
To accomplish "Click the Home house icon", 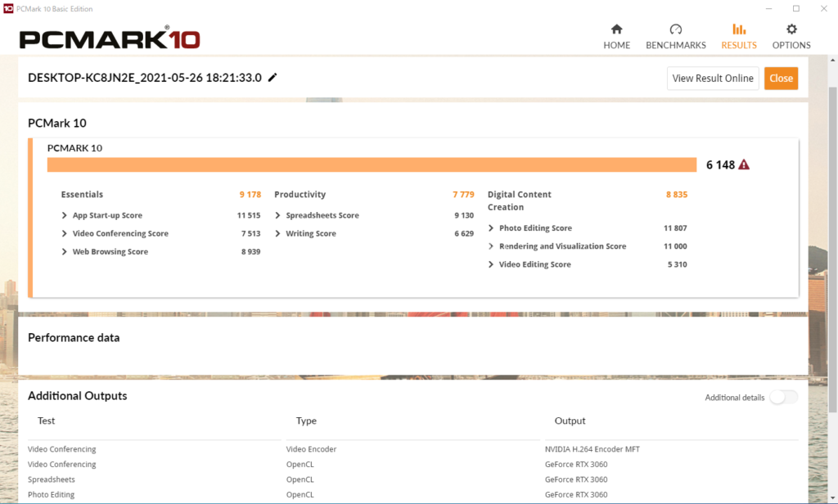I will pyautogui.click(x=617, y=29).
